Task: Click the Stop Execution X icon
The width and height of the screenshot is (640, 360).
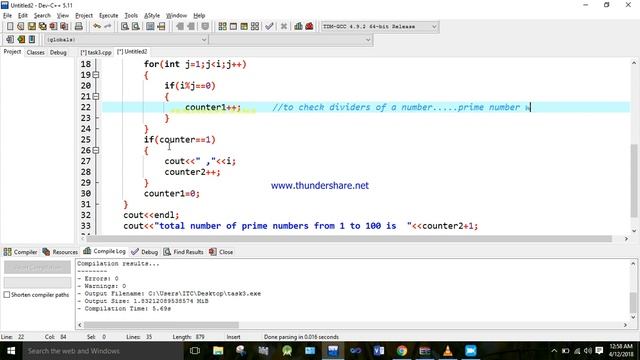Action: [x=284, y=27]
